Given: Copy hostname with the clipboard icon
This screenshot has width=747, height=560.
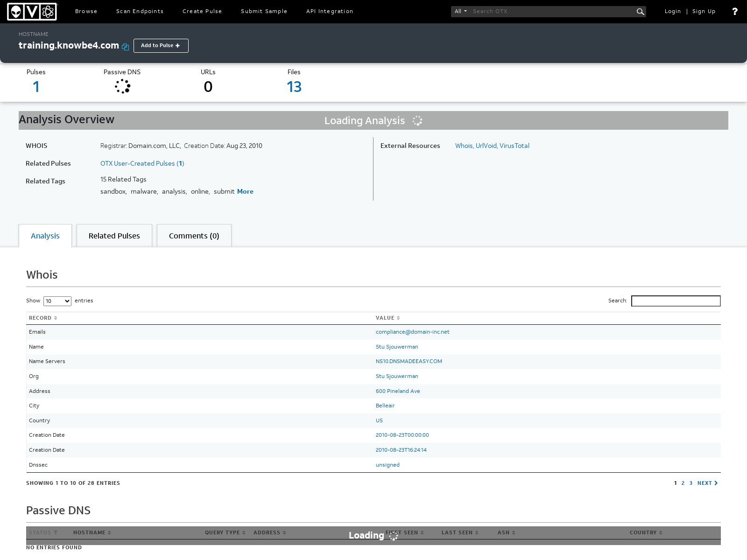Looking at the screenshot, I should 125,47.
